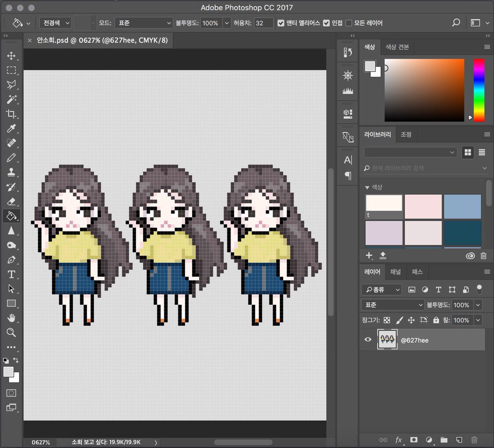Open the layer blend mode 표준 dropdown

392,305
